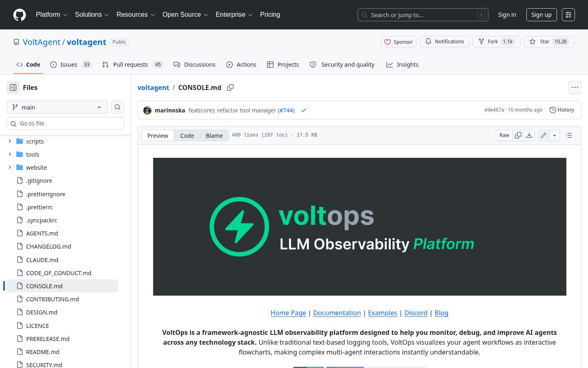This screenshot has width=588, height=368.
Task: Search this repository files icon
Action: (118, 107)
